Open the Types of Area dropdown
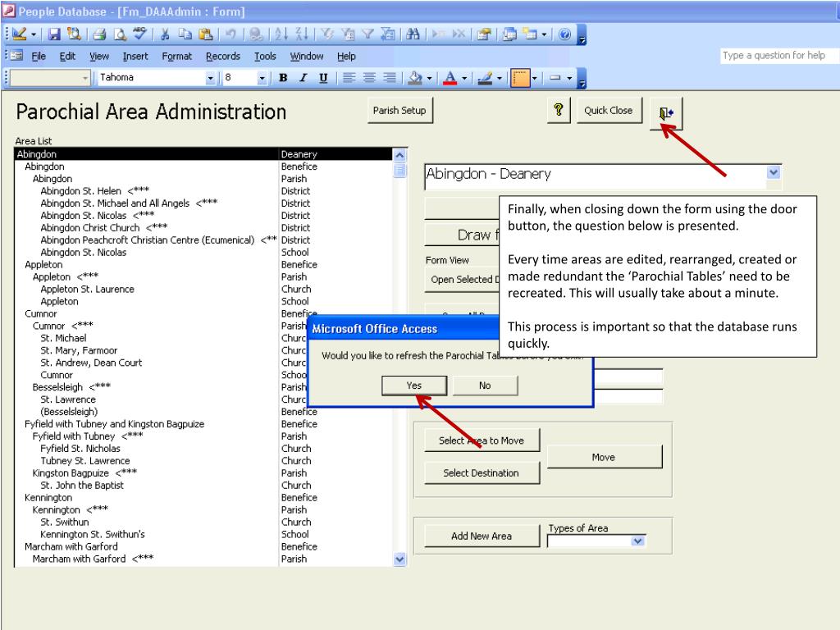This screenshot has width=840, height=630. [637, 541]
